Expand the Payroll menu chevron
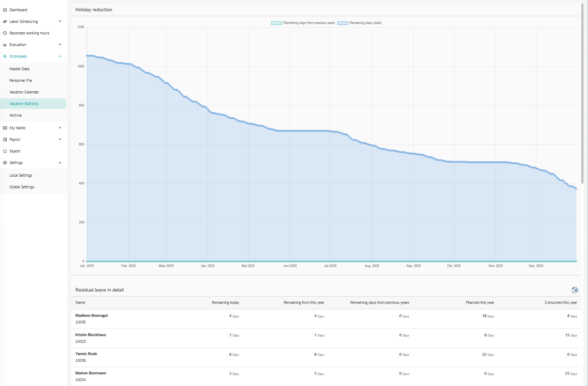Viewport: 588px width, 386px height. click(60, 139)
